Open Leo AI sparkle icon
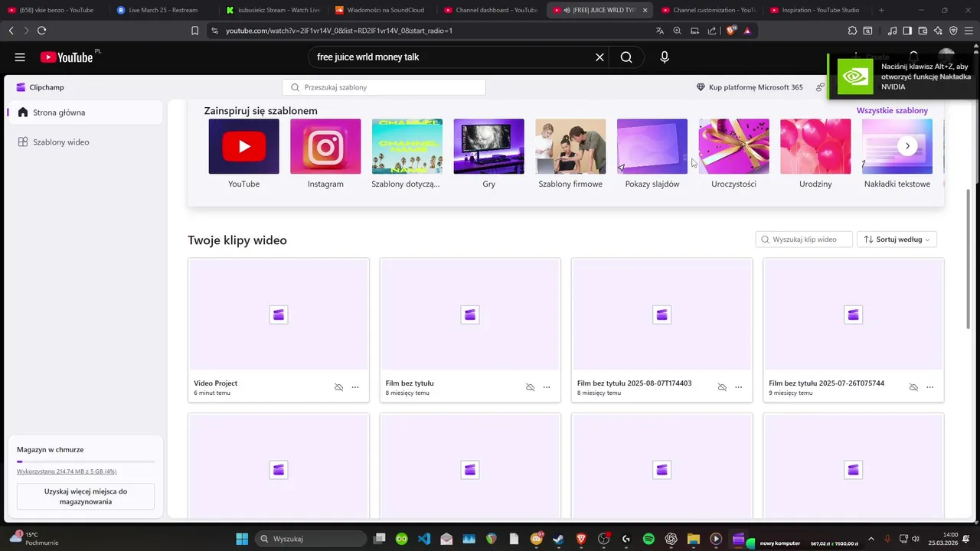The image size is (980, 551). 938,31
